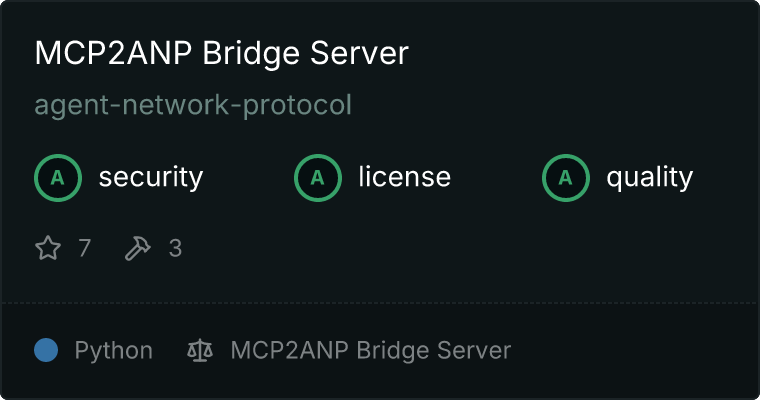The height and width of the screenshot is (400, 760).
Task: Click the star icon
Action: [48, 248]
